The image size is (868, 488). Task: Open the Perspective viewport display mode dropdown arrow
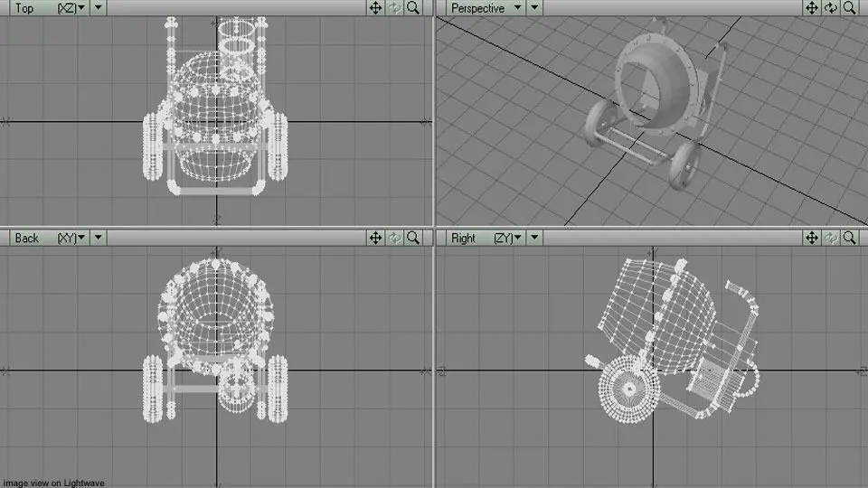pos(534,8)
